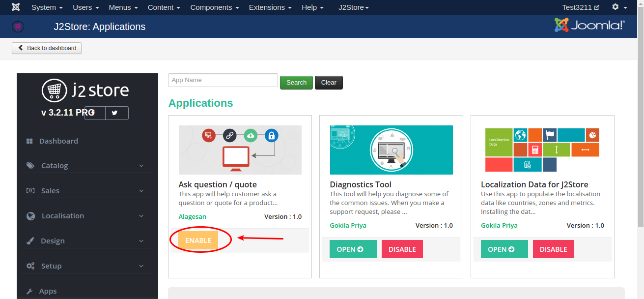Click the green Search button
Image resolution: width=644 pixels, height=299 pixels.
296,83
